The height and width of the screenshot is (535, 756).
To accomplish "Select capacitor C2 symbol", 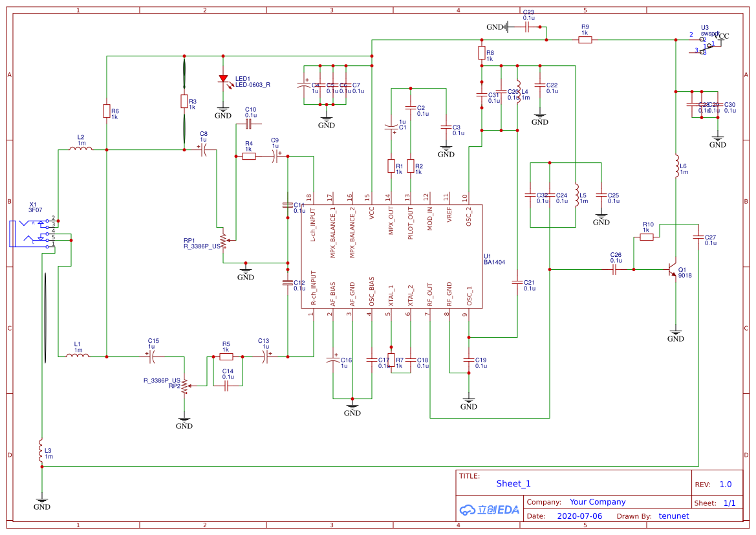I will point(411,107).
